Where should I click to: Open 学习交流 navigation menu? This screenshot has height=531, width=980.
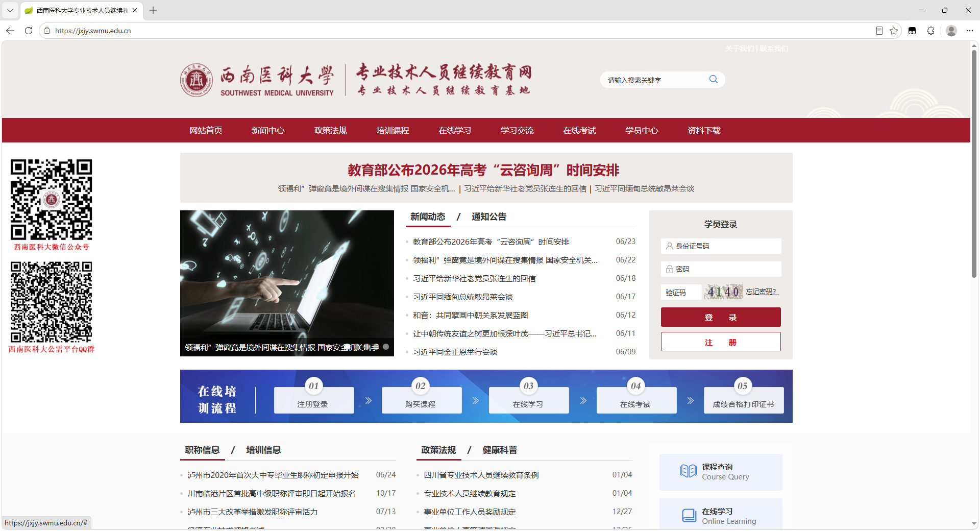517,130
